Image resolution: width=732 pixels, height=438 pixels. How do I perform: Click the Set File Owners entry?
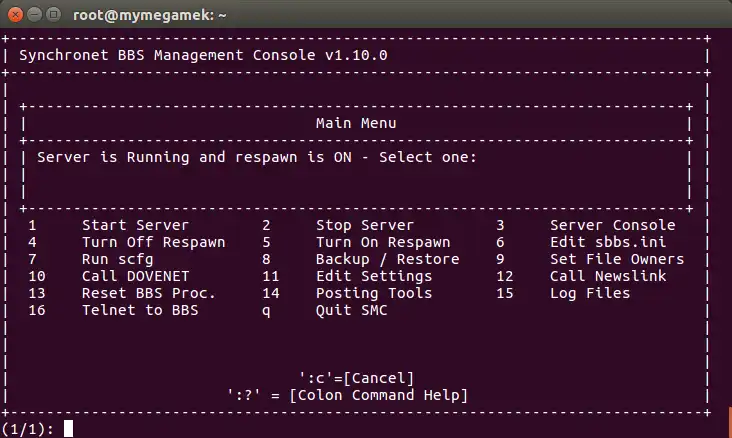[x=617, y=259]
